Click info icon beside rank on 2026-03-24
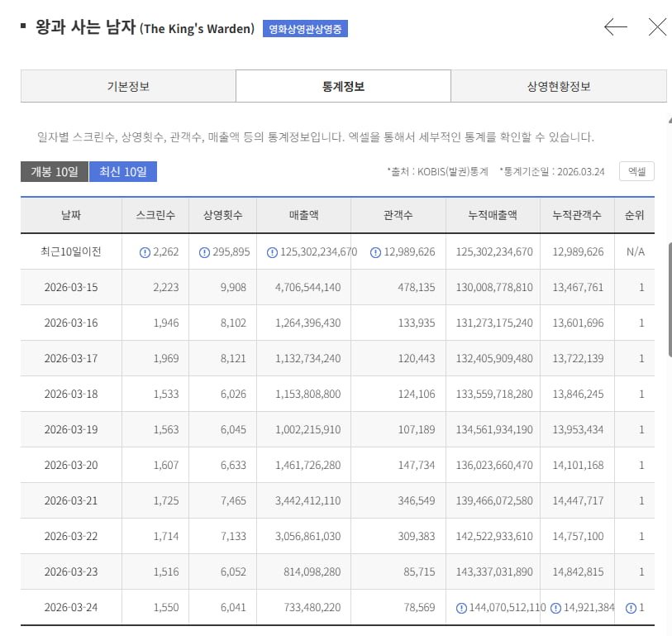 [631, 608]
